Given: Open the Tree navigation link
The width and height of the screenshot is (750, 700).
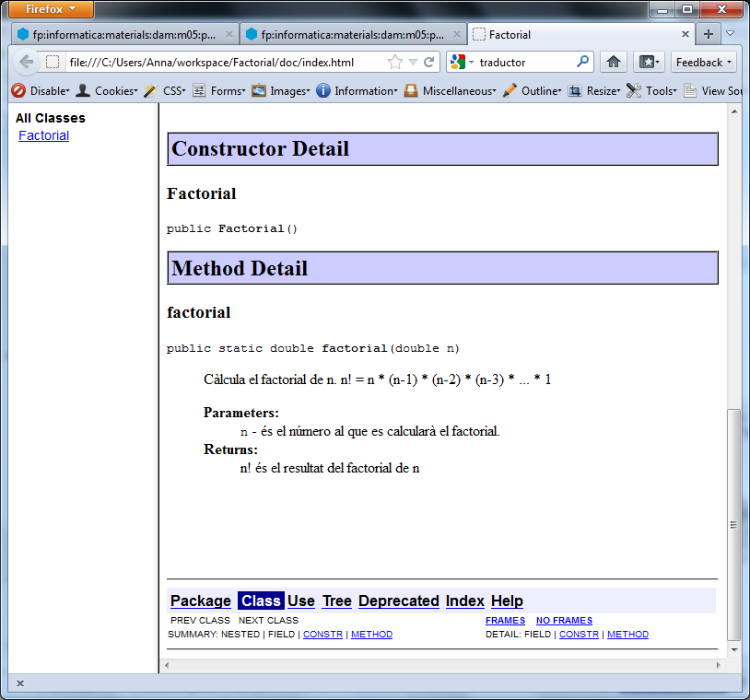Looking at the screenshot, I should (336, 601).
